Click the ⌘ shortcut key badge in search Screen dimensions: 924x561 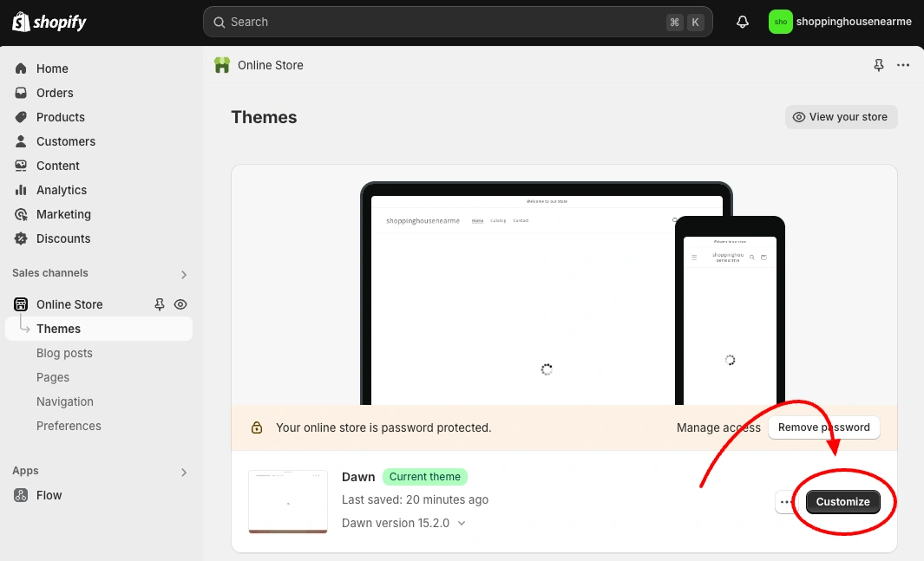pyautogui.click(x=675, y=23)
